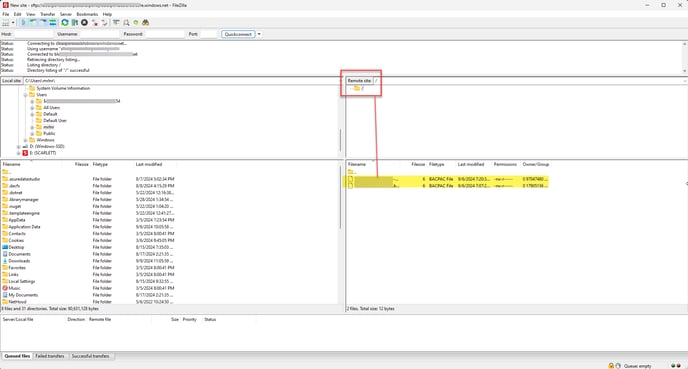Expand the D: (Windows-SSD) drive node

pos(19,147)
